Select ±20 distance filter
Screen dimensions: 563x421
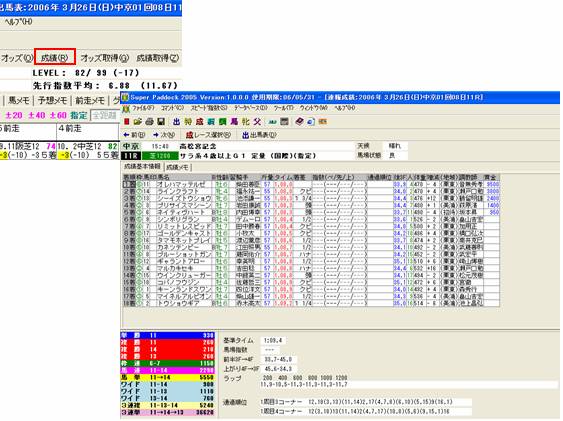click(x=14, y=115)
